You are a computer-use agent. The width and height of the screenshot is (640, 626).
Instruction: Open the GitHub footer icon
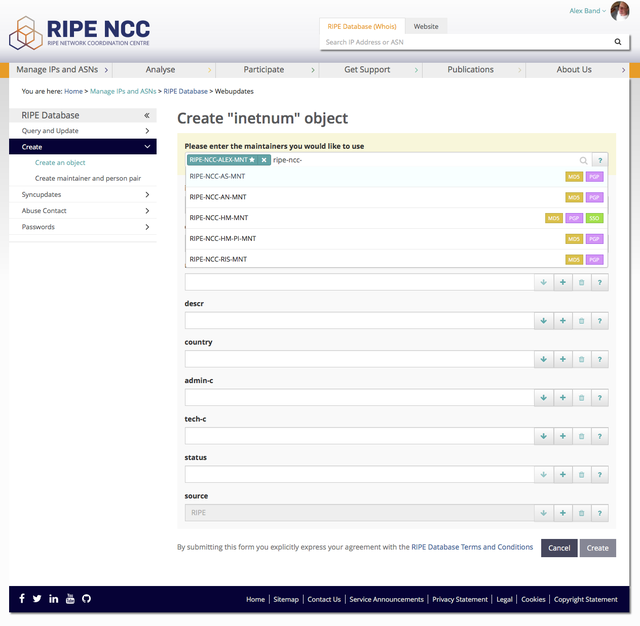coord(87,599)
